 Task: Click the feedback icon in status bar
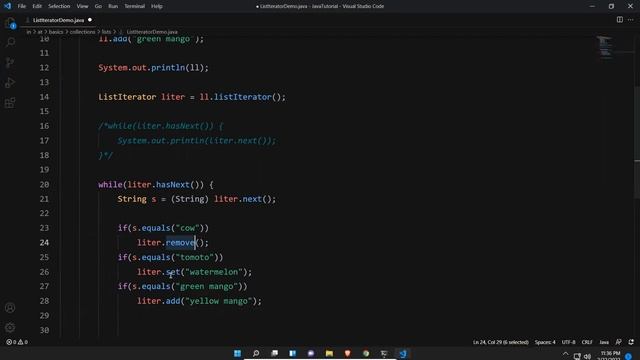[618, 342]
